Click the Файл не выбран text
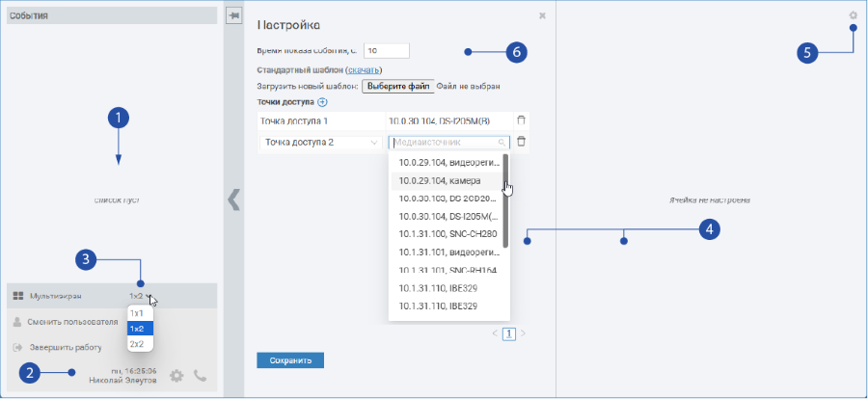 469,87
